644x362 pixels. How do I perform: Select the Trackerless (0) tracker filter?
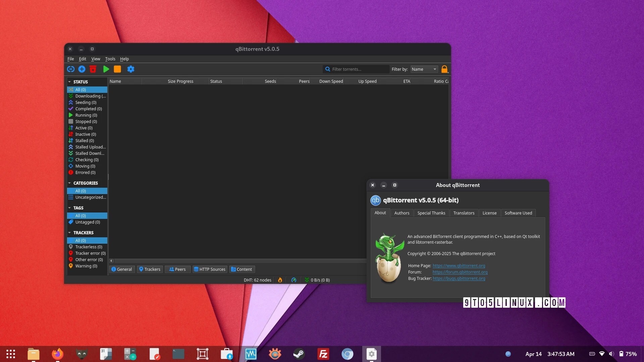tap(87, 247)
